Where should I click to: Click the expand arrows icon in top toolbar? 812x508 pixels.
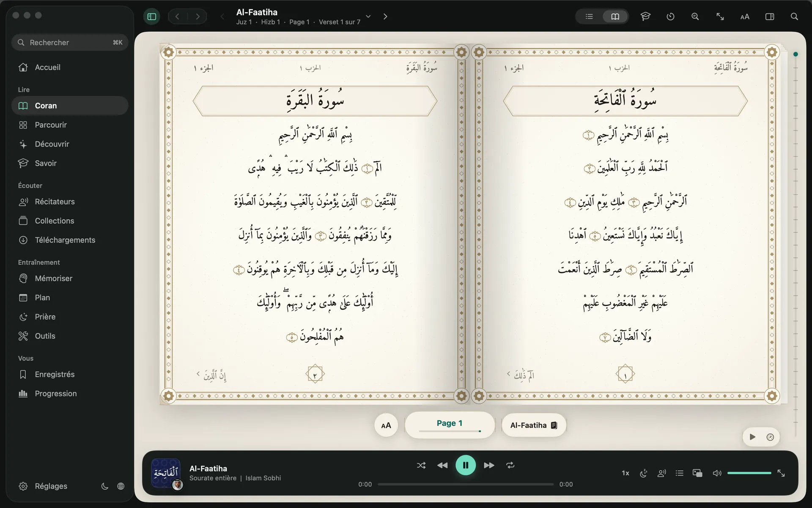(720, 17)
